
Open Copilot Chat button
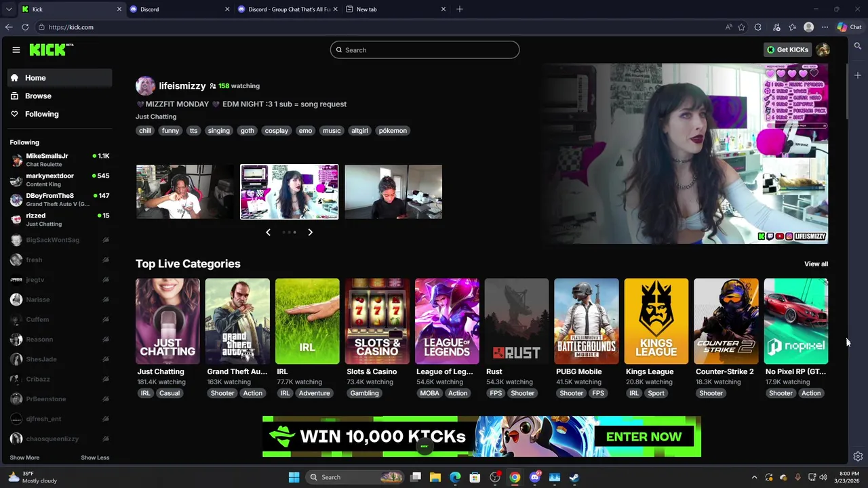tap(849, 27)
